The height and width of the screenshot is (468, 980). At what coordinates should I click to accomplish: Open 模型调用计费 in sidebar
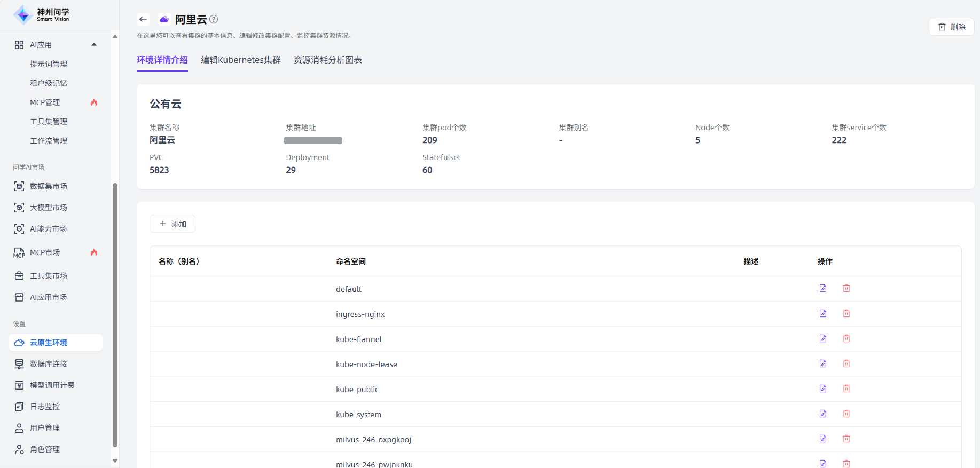coord(52,385)
